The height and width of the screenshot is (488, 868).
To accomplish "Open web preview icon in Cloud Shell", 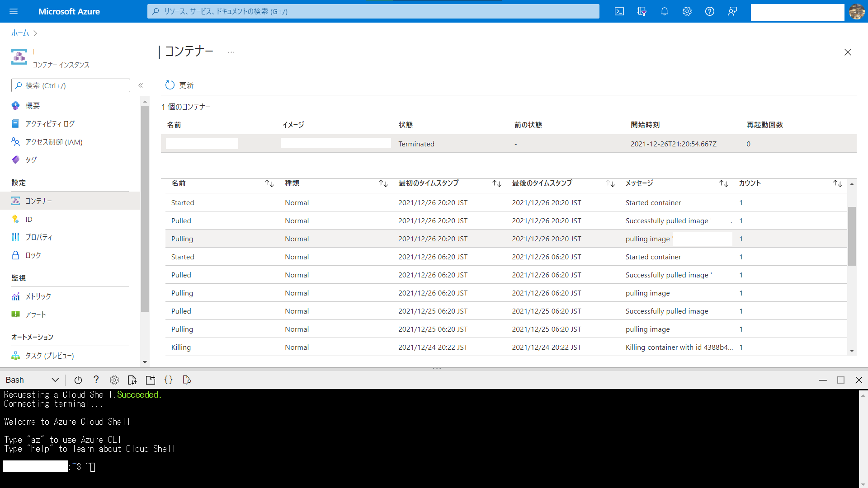I will 187,380.
